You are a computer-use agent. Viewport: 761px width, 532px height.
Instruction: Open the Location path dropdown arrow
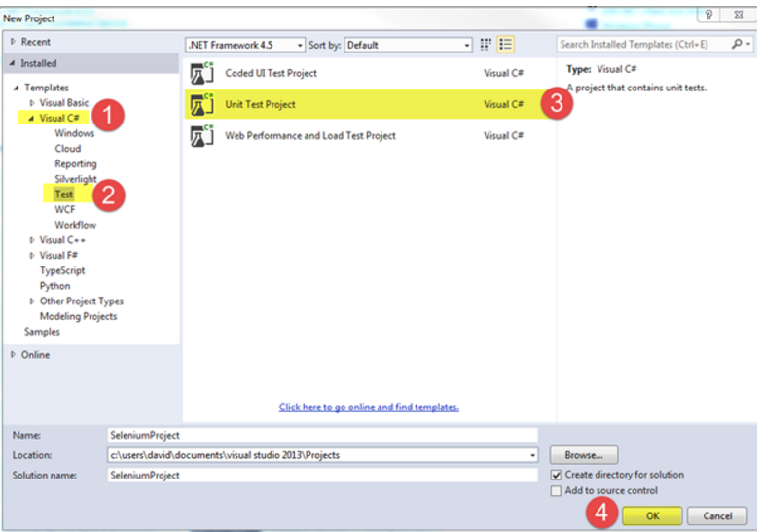click(532, 455)
